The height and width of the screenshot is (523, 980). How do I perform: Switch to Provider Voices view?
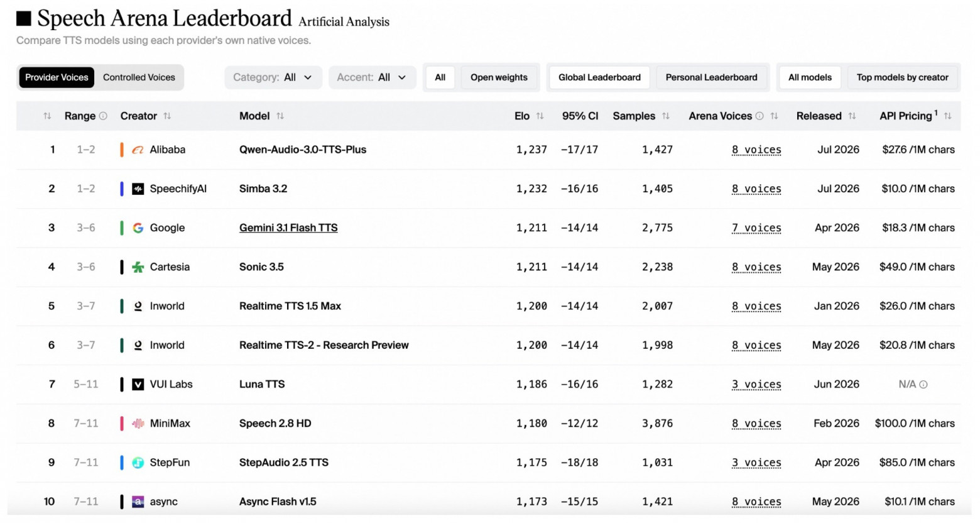point(57,77)
